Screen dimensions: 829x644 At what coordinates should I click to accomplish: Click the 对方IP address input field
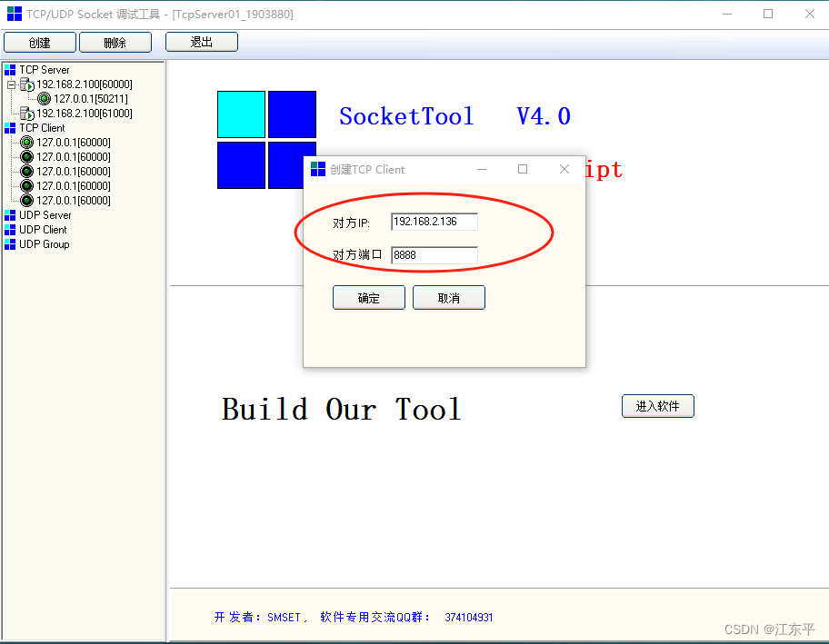tap(434, 221)
